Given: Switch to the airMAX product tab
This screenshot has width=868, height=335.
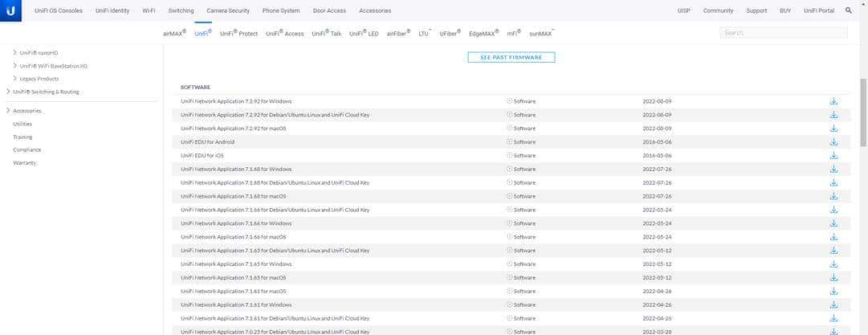Looking at the screenshot, I should coord(175,33).
